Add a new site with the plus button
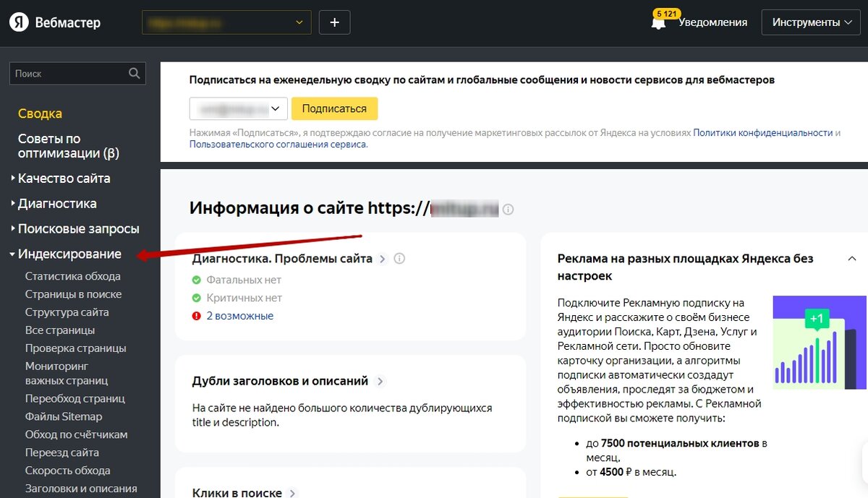Screen dimensions: 868x498 [334, 22]
